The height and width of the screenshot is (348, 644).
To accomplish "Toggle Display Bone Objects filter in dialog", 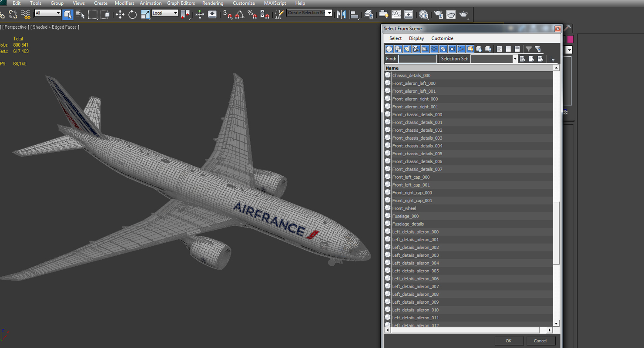I will click(461, 49).
